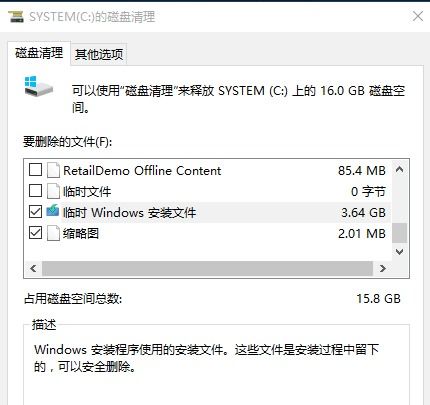The image size is (430, 405).
Task: Click the file list scroll up arrow
Action: click(399, 170)
